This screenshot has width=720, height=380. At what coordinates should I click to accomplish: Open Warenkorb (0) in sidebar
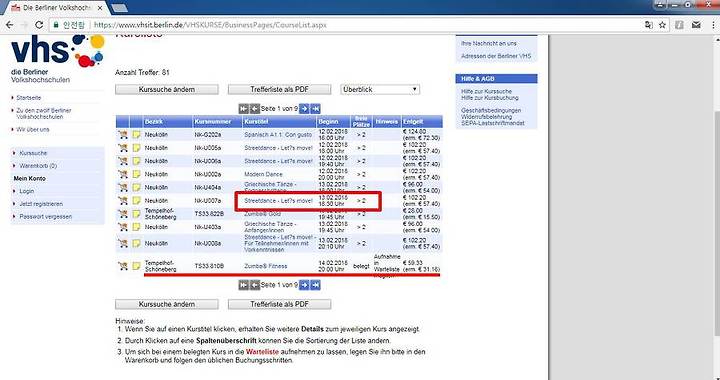[38, 166]
